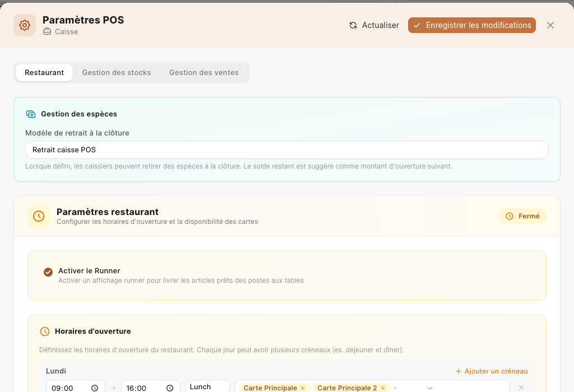This screenshot has height=392, width=574.
Task: Remove the Carte Principale 2 tag
Action: pos(383,388)
